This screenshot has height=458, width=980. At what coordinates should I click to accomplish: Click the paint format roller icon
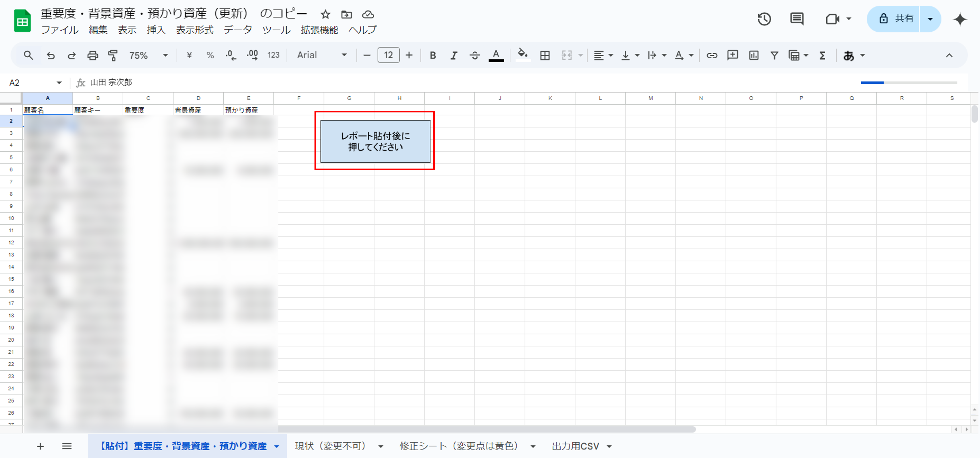(113, 55)
